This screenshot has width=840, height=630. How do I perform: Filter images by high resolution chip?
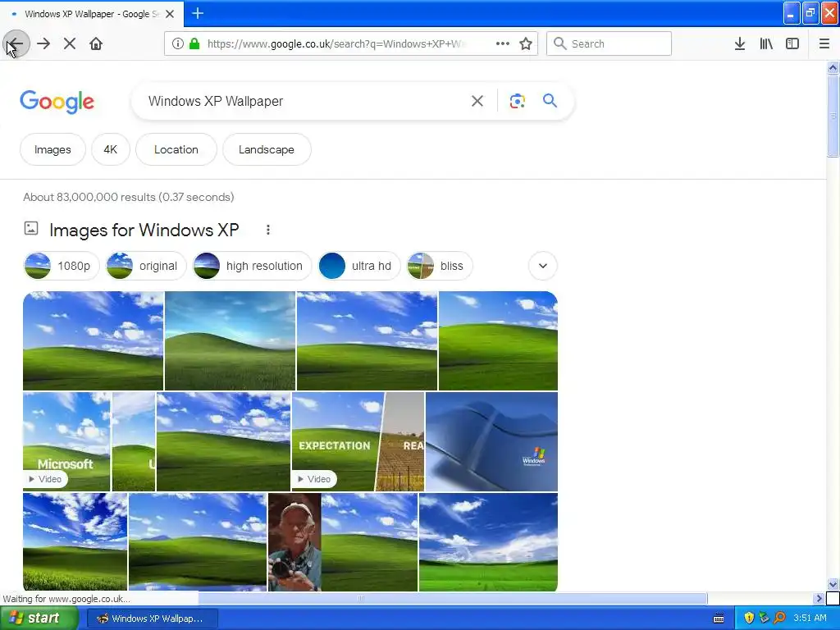252,266
